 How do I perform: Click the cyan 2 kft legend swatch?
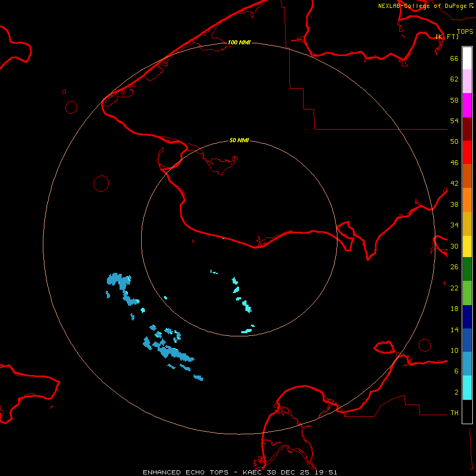tap(467, 388)
